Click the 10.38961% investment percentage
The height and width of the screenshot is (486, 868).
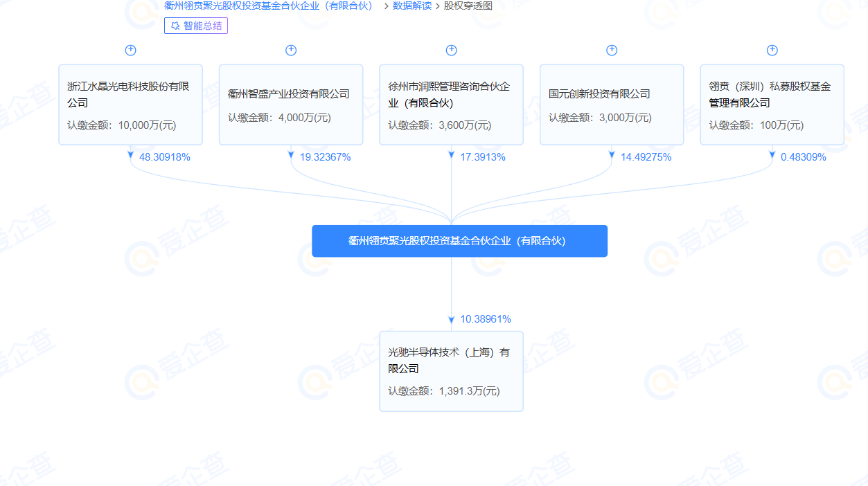(486, 319)
